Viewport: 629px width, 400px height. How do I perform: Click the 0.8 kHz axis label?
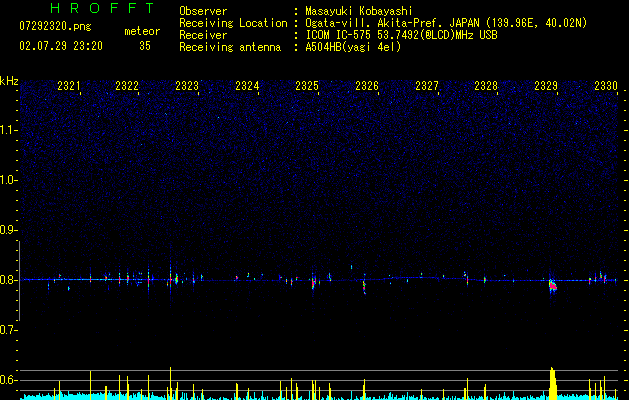(9, 280)
